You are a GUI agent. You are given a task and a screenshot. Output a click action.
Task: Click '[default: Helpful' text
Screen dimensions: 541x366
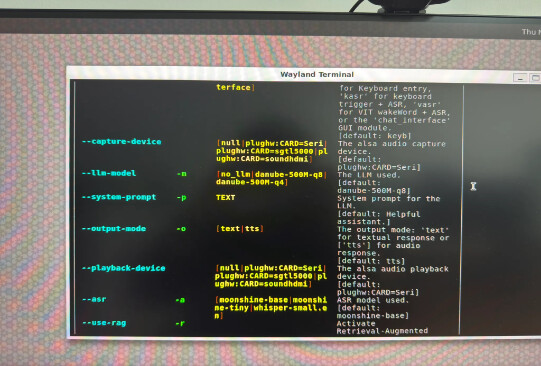coord(378,214)
